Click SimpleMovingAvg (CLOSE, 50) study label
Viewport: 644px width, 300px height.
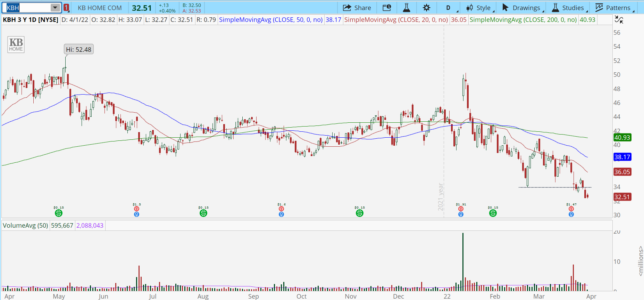(x=270, y=20)
